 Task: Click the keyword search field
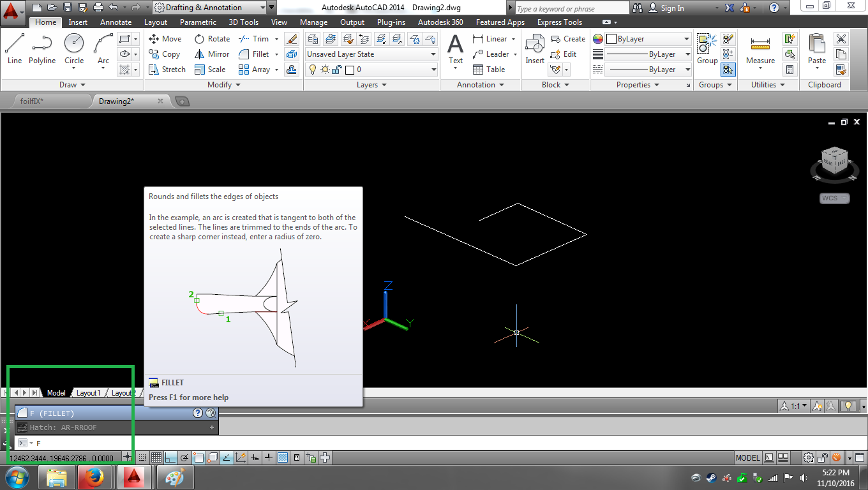pyautogui.click(x=572, y=8)
